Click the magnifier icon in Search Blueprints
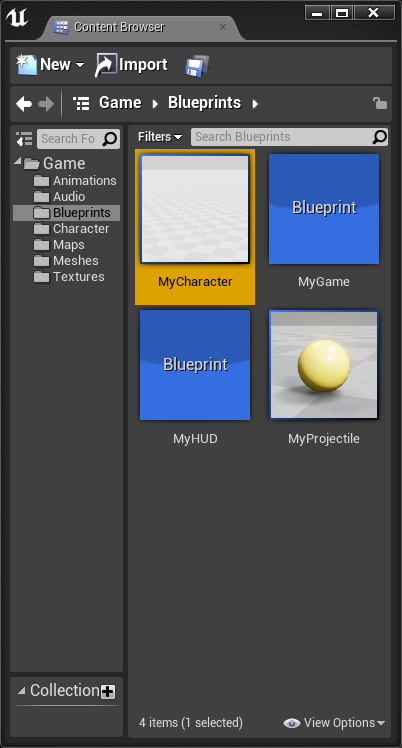The height and width of the screenshot is (748, 402). click(x=380, y=137)
